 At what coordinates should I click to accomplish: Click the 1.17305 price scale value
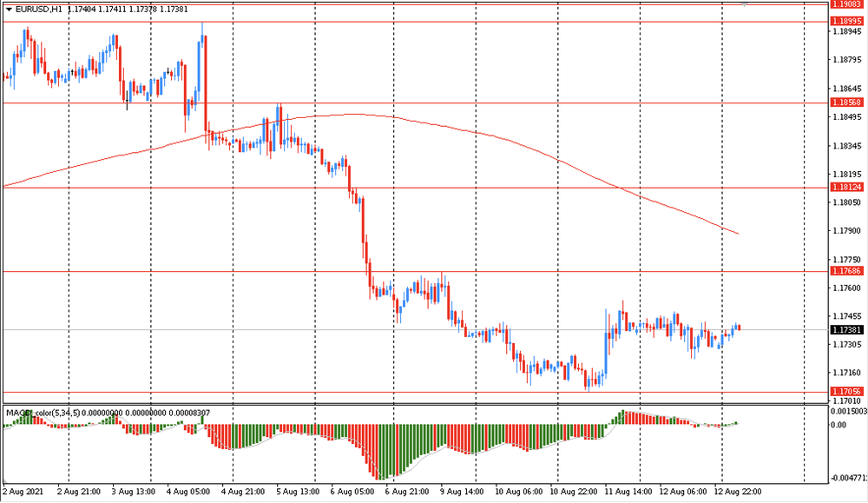tap(847, 345)
